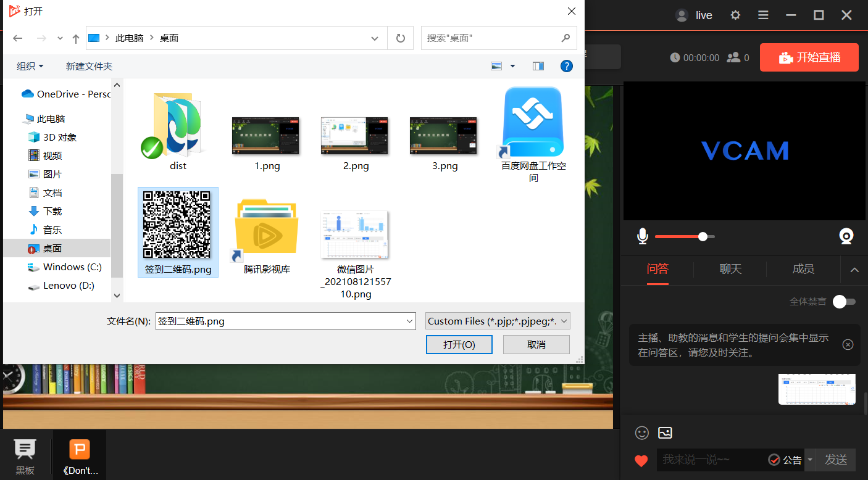Screen dimensions: 868x480
Task: Toggle the 公告 checkbox
Action: [774, 460]
